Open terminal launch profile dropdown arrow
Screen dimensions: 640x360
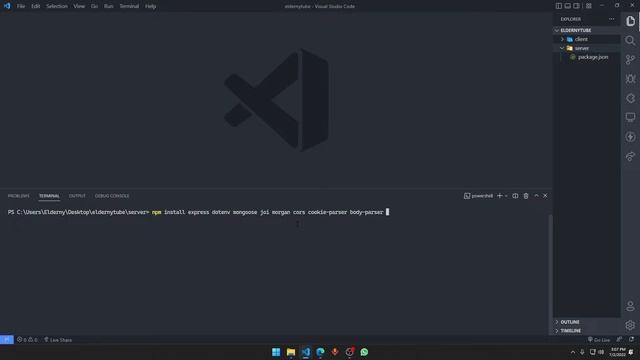506,196
